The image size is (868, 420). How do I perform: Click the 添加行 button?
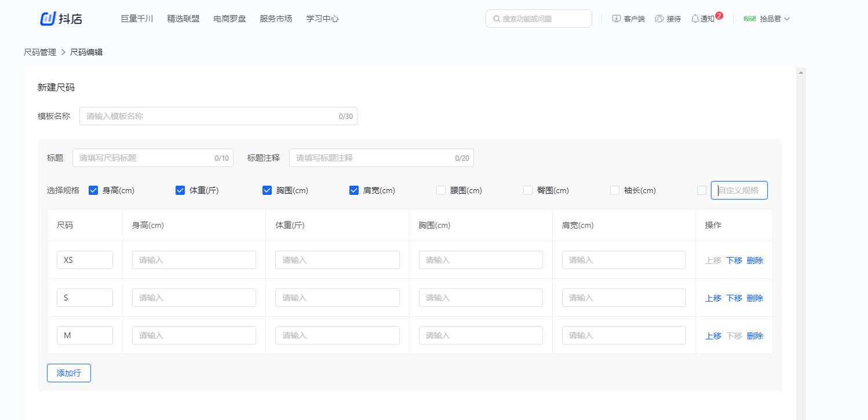(x=69, y=373)
